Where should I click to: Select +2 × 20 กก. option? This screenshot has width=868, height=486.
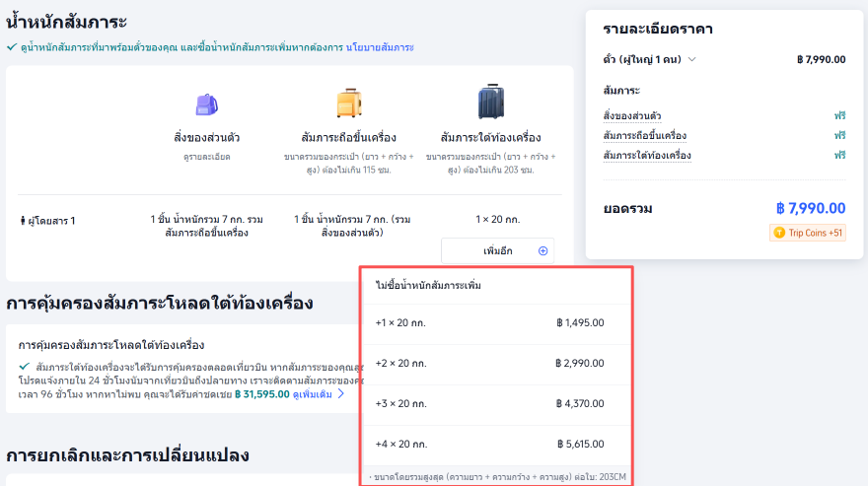[x=496, y=363]
